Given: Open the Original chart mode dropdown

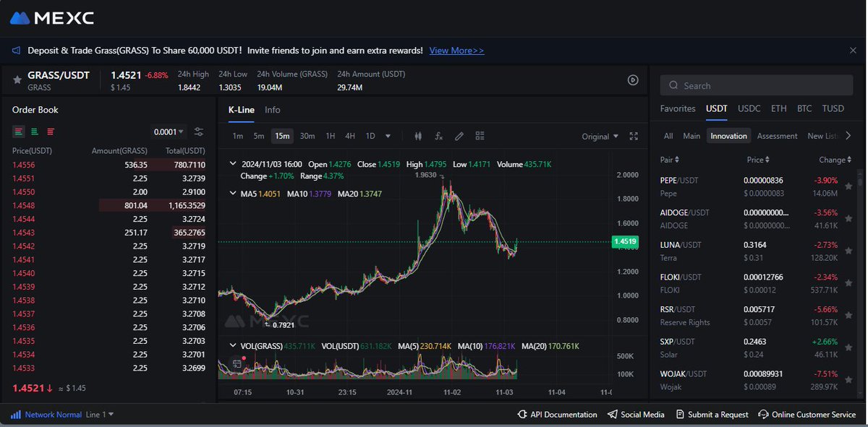Looking at the screenshot, I should coord(600,136).
